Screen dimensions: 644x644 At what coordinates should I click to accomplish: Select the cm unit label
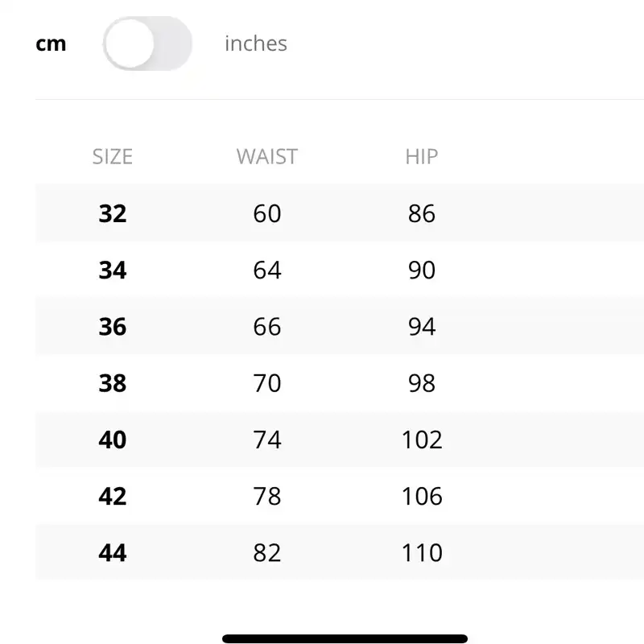(x=51, y=43)
